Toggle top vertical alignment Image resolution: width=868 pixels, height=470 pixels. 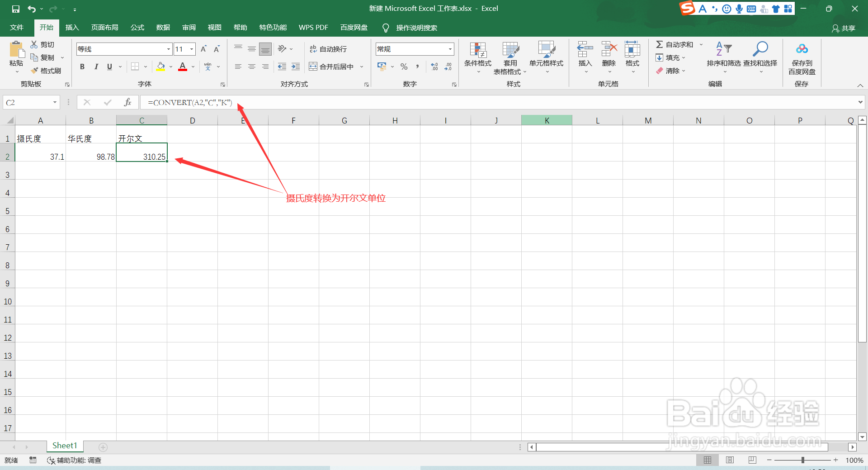tap(238, 48)
